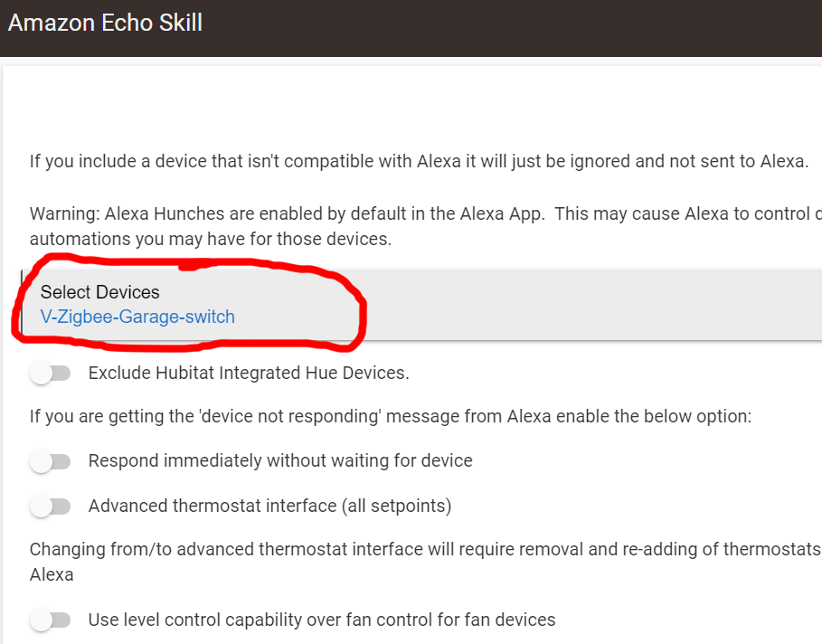Screen dimensions: 822x644
Task: Click the 'device not responding' instruction text
Action: pos(391,417)
